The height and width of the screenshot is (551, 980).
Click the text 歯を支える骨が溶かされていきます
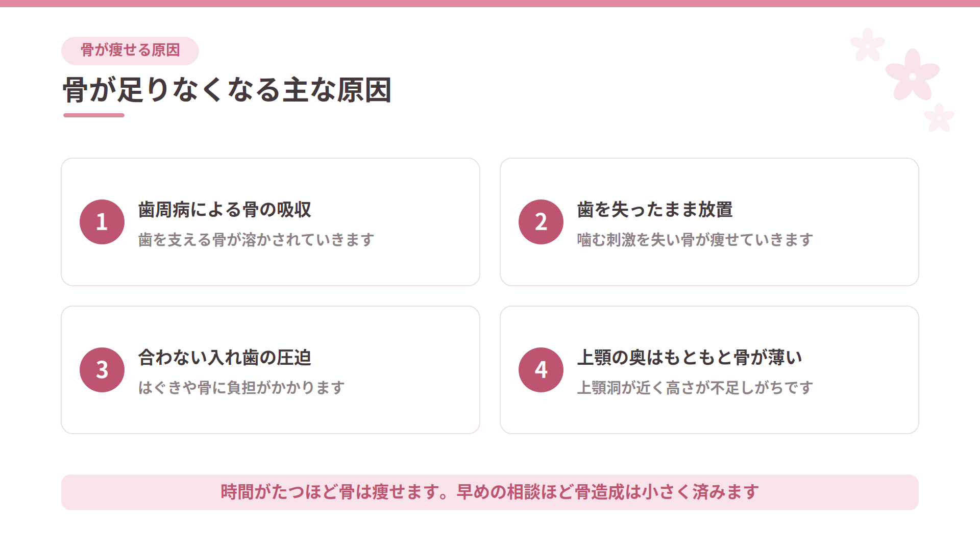(x=256, y=239)
